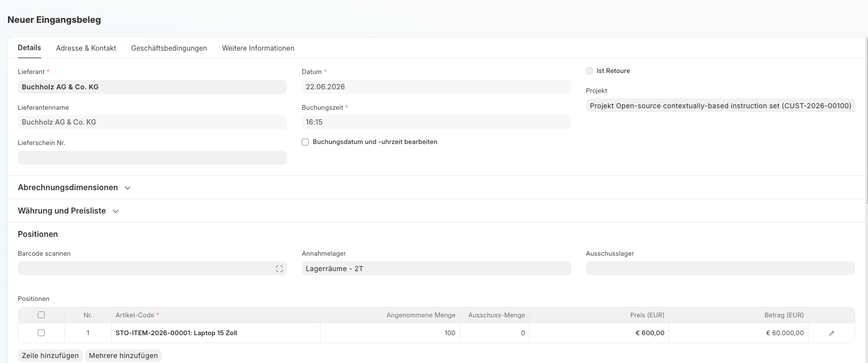Viewport: 868px width, 363px height.
Task: Click the Positionen section heading
Action: tap(38, 234)
